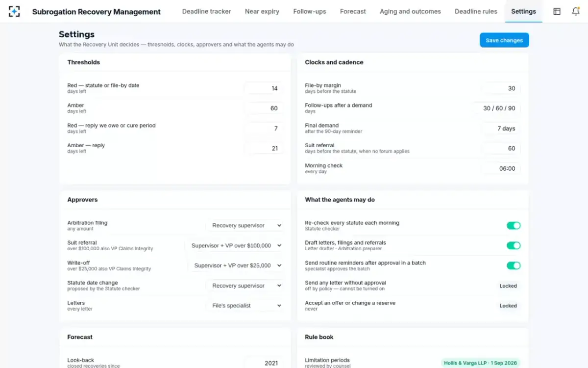Open the Follow-ups tab
588x368 pixels.
(310, 11)
